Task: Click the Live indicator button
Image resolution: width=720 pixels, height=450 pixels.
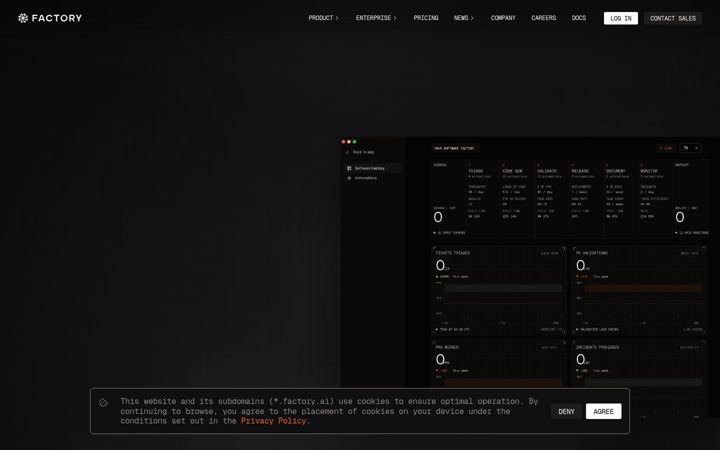Action: coord(665,148)
